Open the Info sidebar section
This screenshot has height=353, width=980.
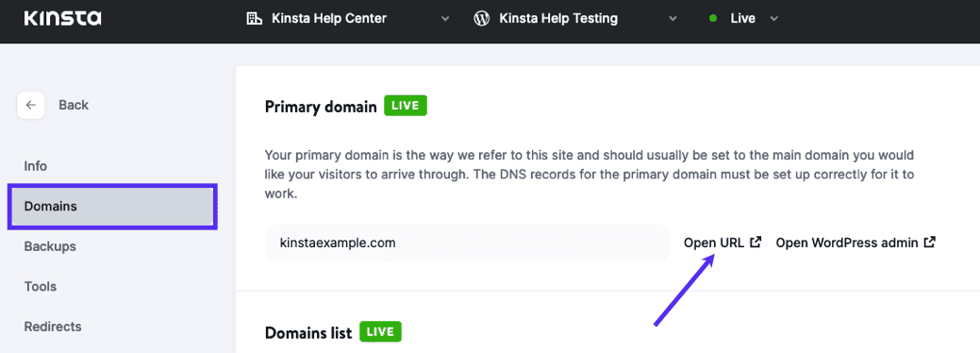pyautogui.click(x=36, y=166)
